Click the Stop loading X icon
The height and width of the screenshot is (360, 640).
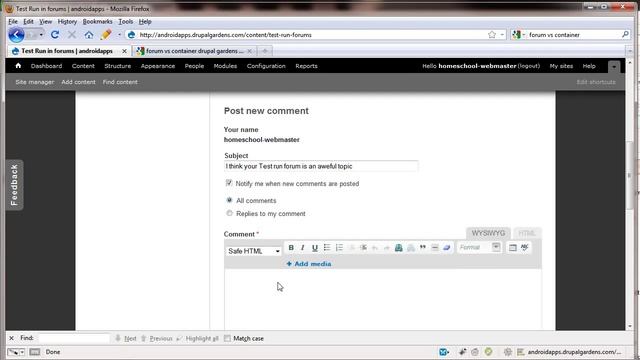pos(72,35)
